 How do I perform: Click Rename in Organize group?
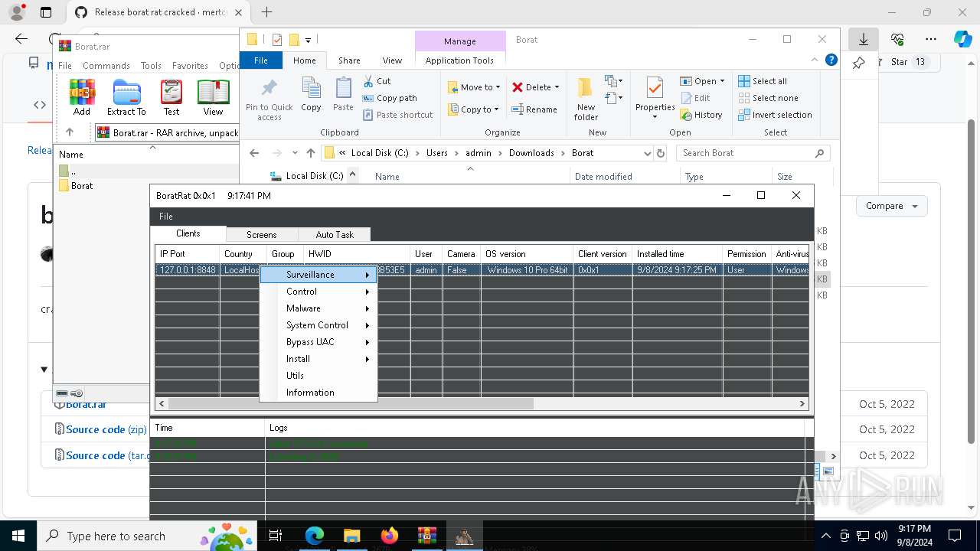tap(534, 109)
